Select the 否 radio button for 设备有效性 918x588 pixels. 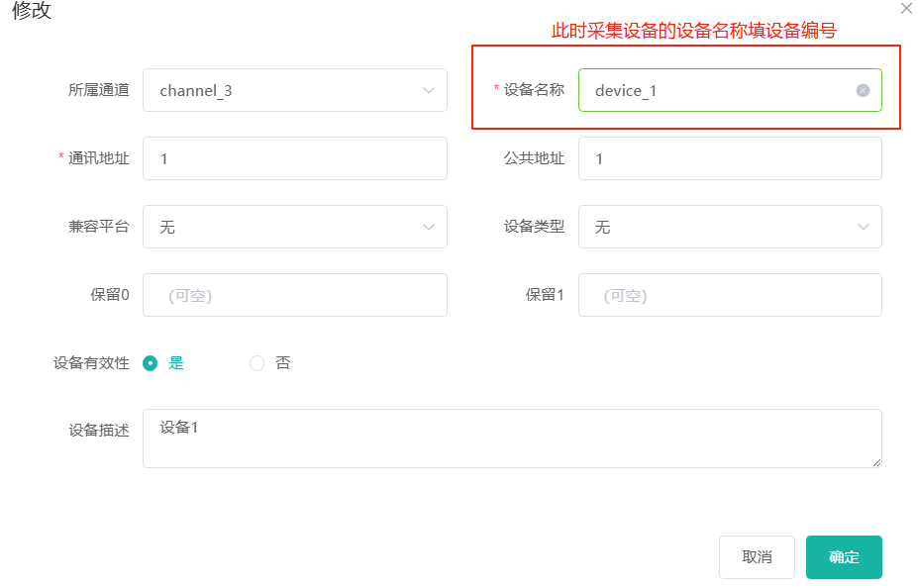pos(257,363)
